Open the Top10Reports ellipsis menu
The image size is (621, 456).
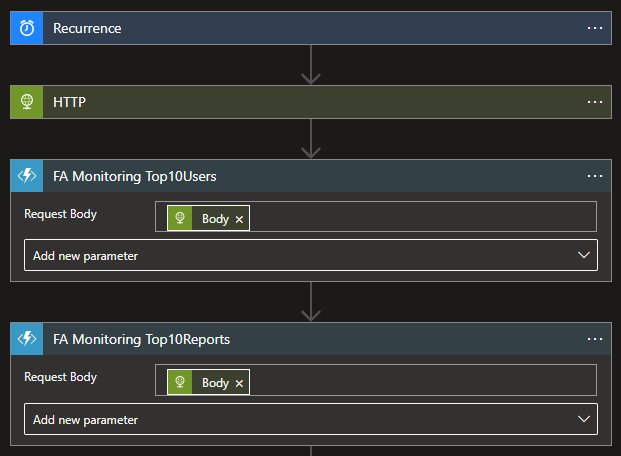pyautogui.click(x=595, y=339)
